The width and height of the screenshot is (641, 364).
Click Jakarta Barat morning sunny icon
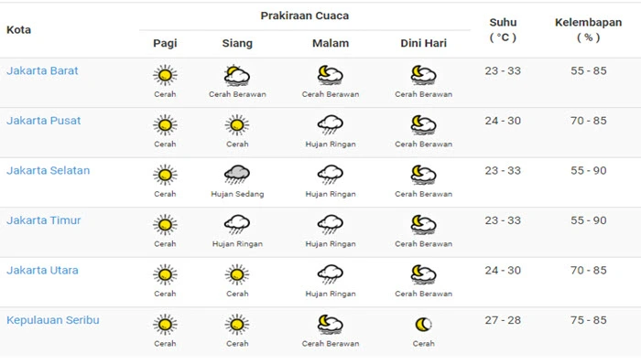coord(165,75)
